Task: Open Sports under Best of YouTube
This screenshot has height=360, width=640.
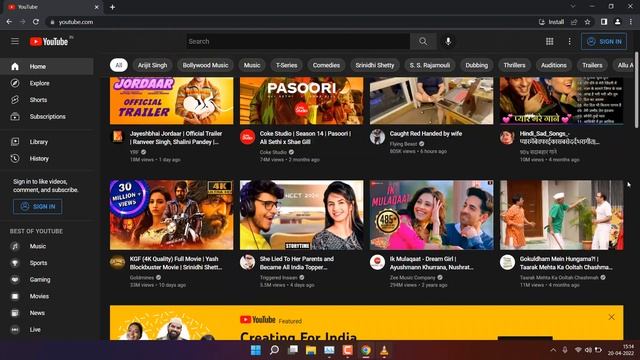Action: 47,263
